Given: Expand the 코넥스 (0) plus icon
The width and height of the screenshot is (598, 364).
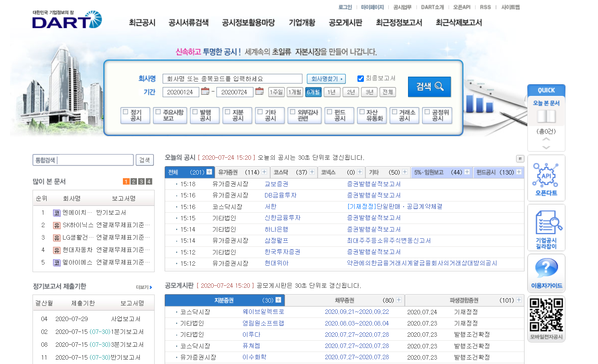Looking at the screenshot, I should (x=360, y=172).
